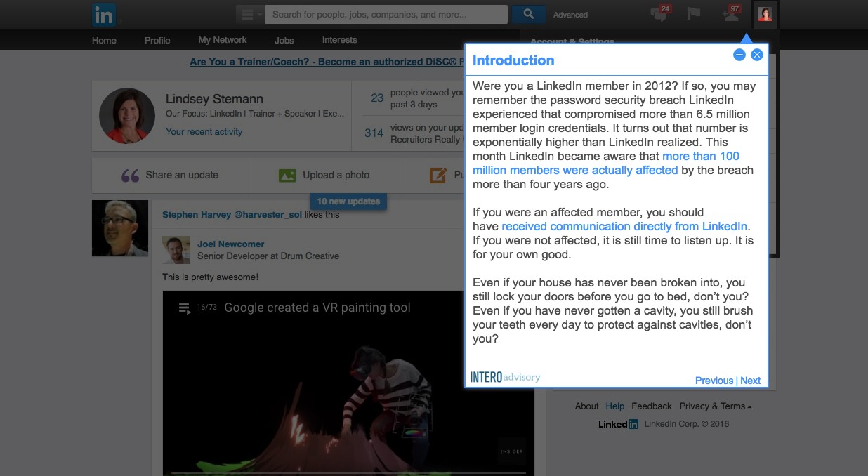868x476 pixels.
Task: Click the green photo icon
Action: point(287,176)
